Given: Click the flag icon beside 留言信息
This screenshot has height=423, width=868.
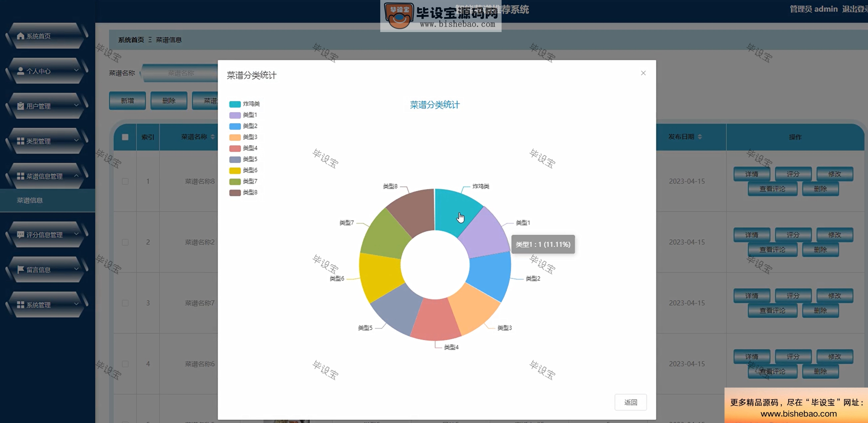Looking at the screenshot, I should [x=21, y=269].
